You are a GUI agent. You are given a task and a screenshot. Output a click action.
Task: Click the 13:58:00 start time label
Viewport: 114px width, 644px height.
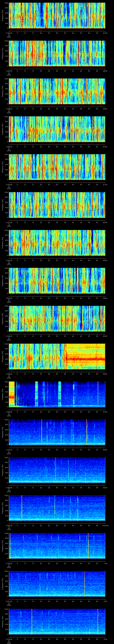coord(9,487)
